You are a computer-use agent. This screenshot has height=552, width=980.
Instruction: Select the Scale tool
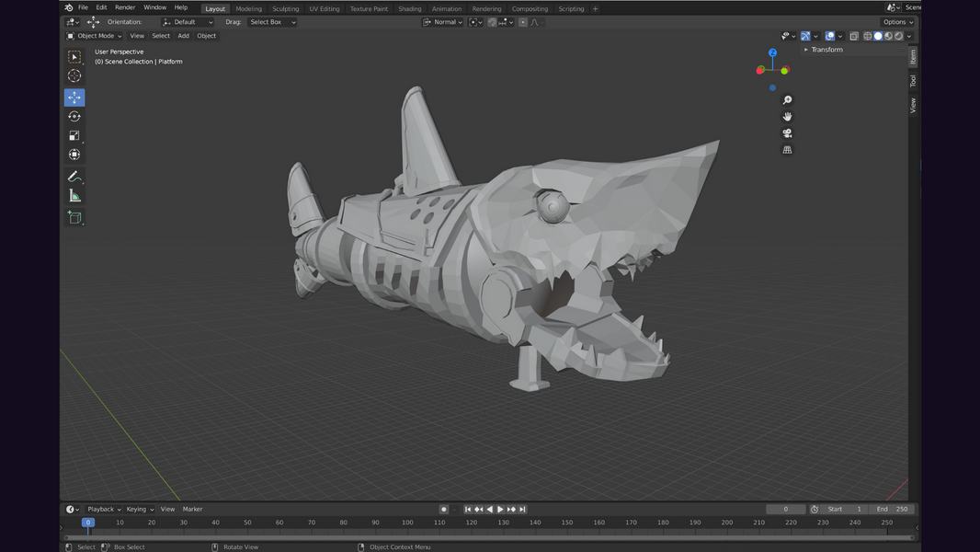click(74, 136)
